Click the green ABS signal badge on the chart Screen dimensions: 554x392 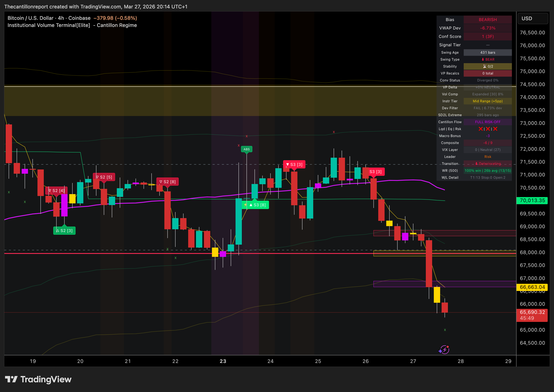(x=247, y=149)
